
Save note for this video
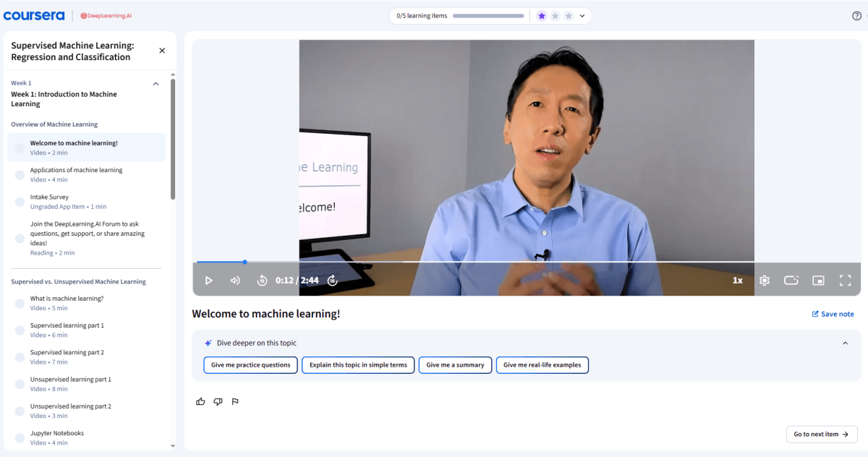click(x=833, y=314)
